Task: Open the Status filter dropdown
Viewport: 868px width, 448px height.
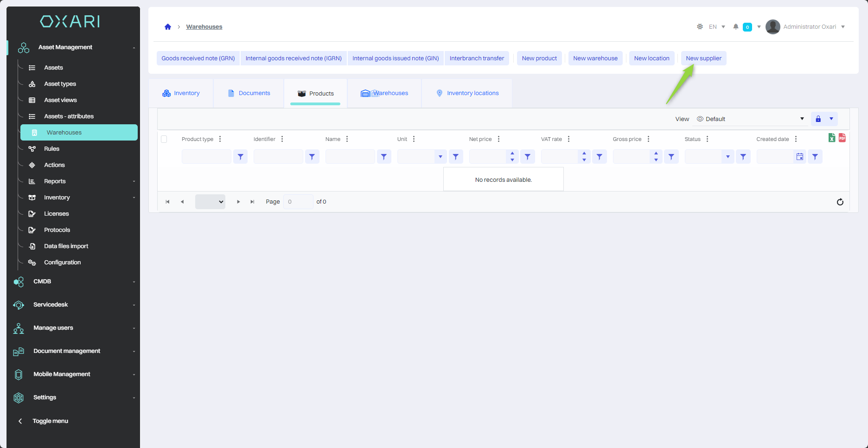Action: (728, 157)
